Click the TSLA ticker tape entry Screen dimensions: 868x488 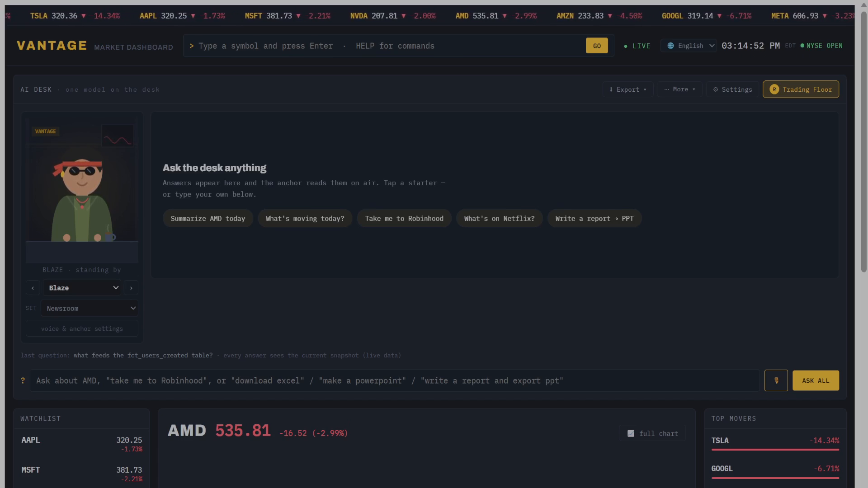(75, 16)
